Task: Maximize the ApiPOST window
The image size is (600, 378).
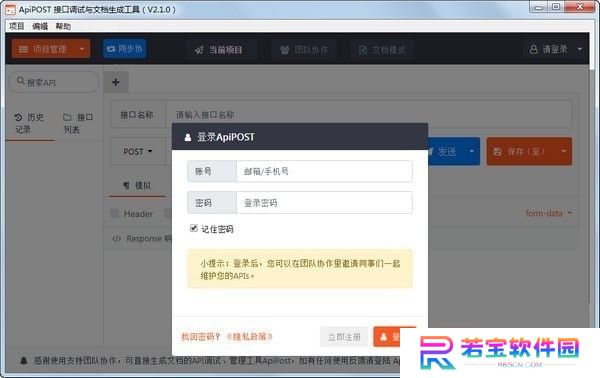Action: coord(556,7)
